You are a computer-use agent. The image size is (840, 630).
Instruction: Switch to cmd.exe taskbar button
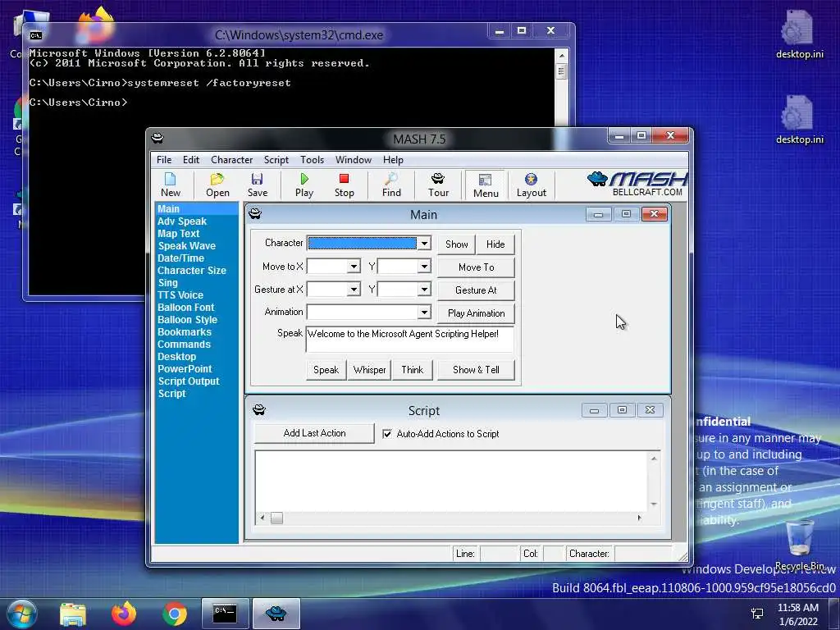click(x=225, y=614)
